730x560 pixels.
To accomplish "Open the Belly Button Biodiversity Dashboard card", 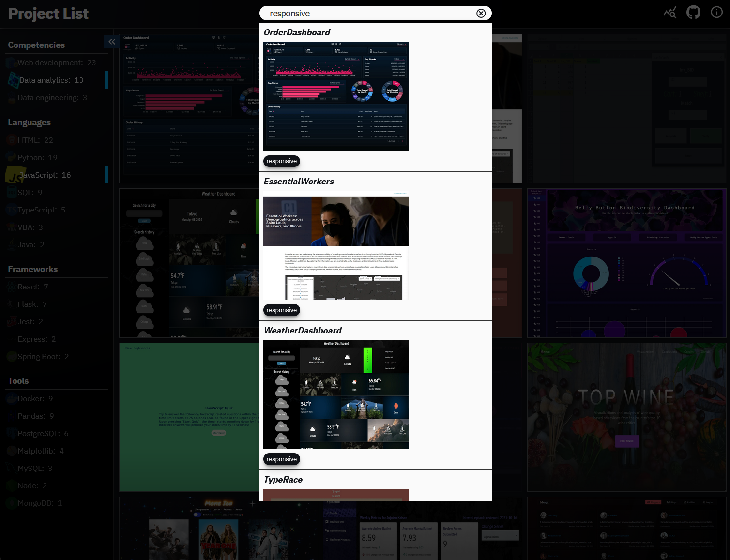I will point(627,263).
